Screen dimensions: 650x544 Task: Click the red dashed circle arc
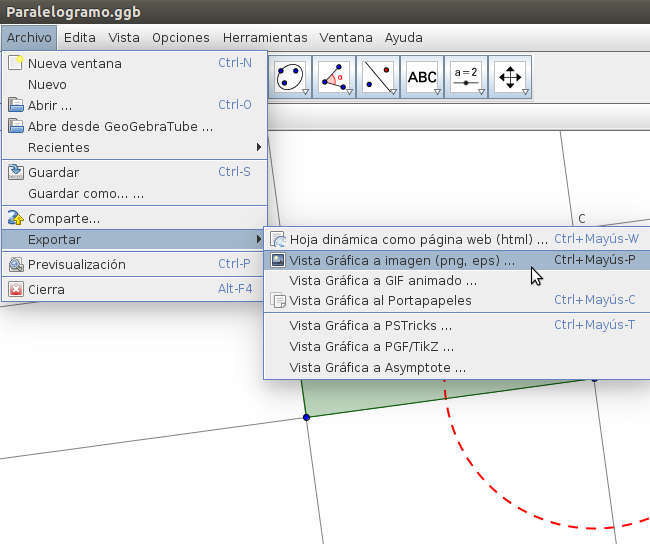(489, 485)
